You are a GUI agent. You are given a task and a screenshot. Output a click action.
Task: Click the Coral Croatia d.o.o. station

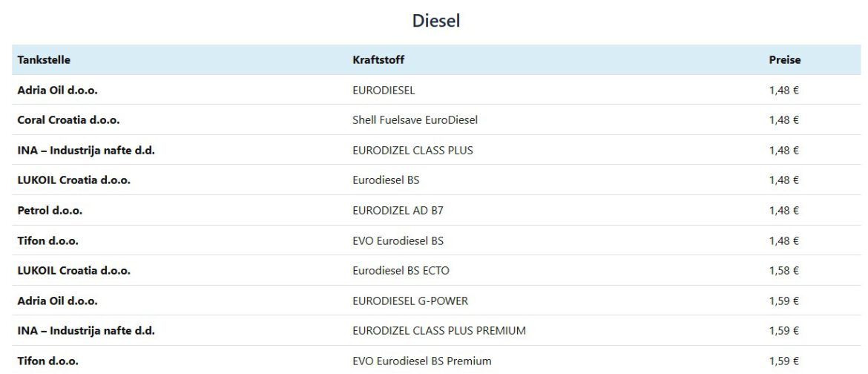click(68, 120)
